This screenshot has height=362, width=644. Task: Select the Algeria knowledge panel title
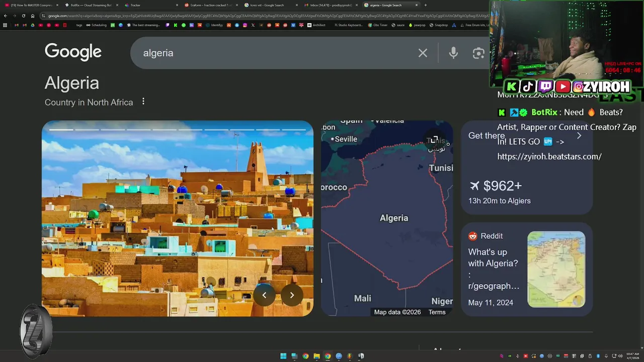(x=72, y=83)
